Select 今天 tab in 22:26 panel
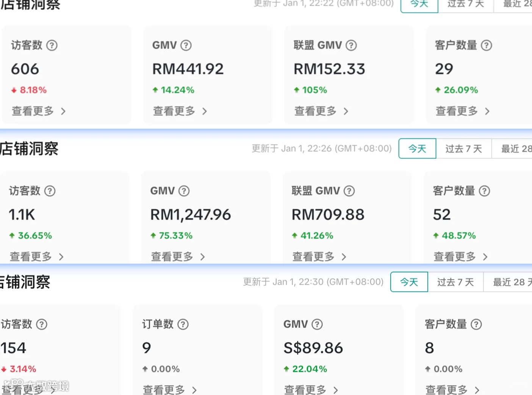 [417, 149]
